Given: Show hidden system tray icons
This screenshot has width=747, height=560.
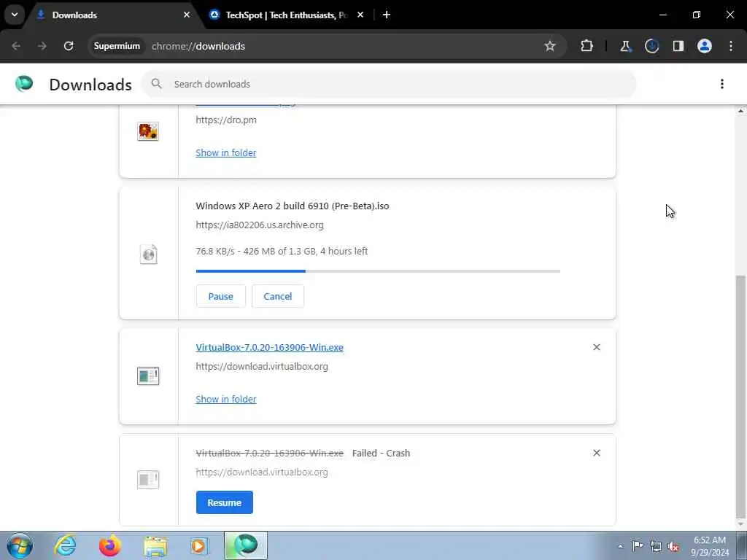Looking at the screenshot, I should click(x=620, y=546).
